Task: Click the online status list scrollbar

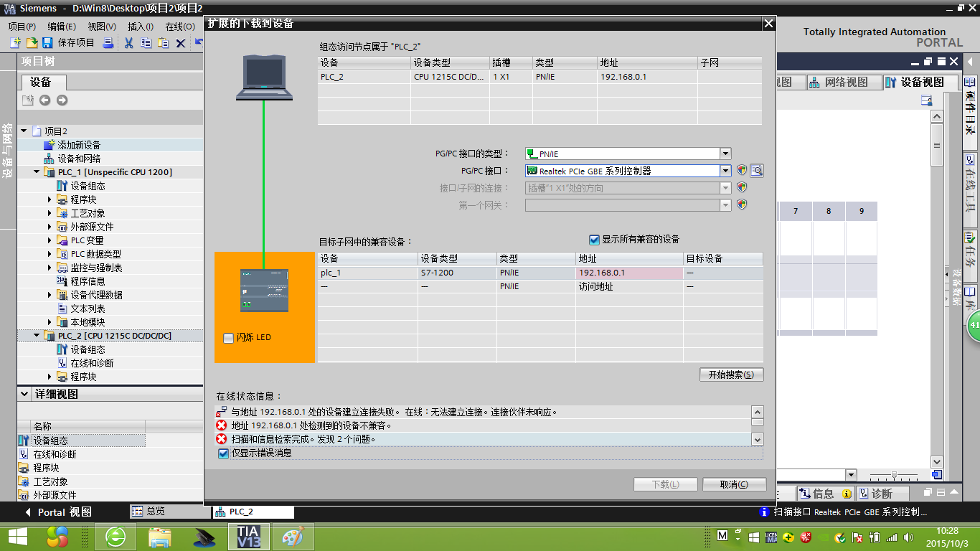Action: pyautogui.click(x=757, y=425)
